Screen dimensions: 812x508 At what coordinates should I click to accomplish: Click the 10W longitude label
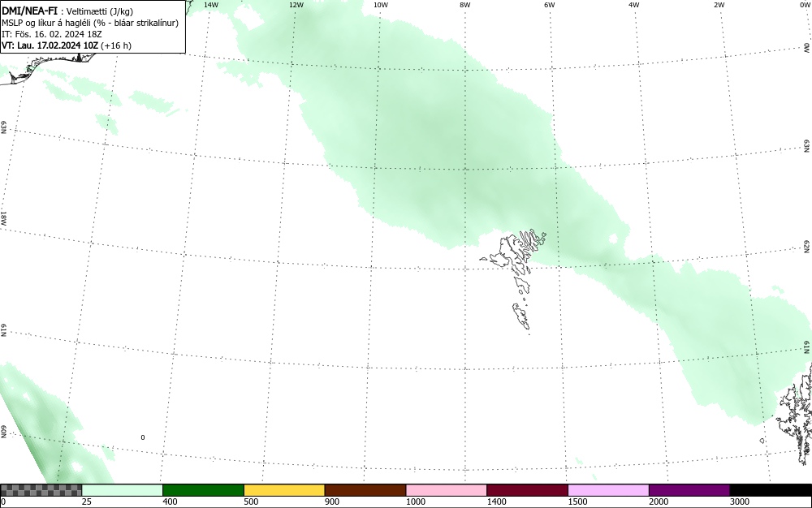point(381,5)
